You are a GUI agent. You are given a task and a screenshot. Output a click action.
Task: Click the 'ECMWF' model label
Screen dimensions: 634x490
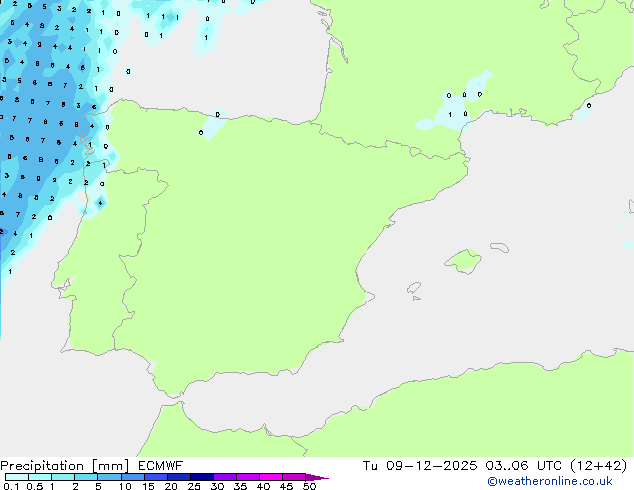161,466
